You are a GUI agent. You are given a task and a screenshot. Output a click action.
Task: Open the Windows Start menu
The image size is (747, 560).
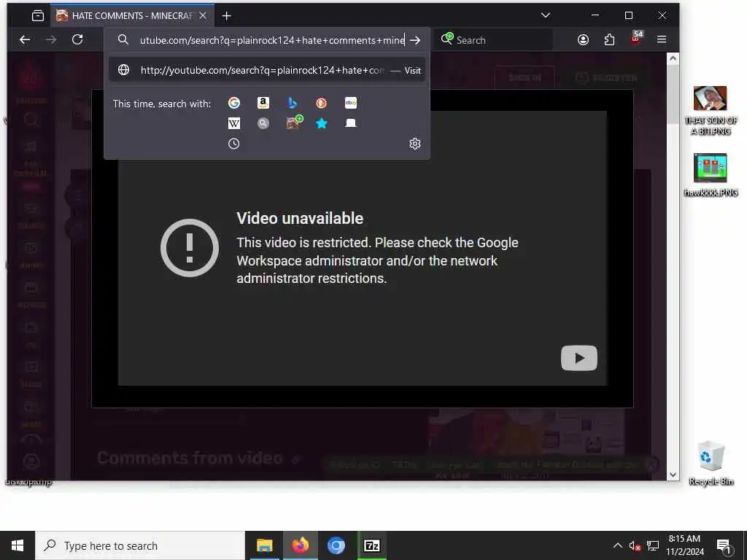point(18,545)
